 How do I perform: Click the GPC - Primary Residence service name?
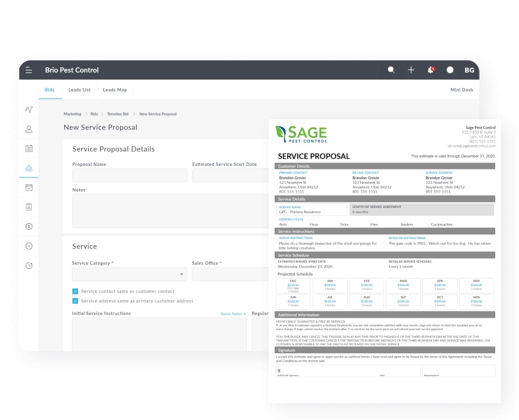click(300, 212)
